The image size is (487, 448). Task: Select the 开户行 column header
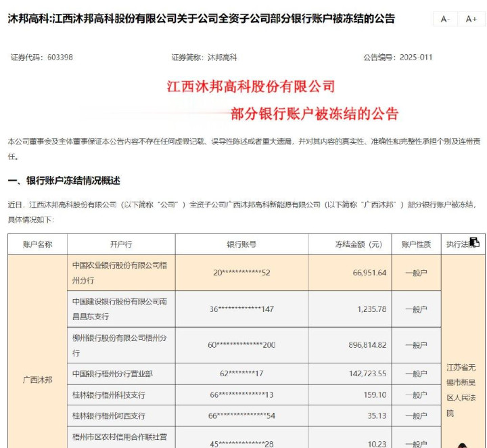(121, 244)
